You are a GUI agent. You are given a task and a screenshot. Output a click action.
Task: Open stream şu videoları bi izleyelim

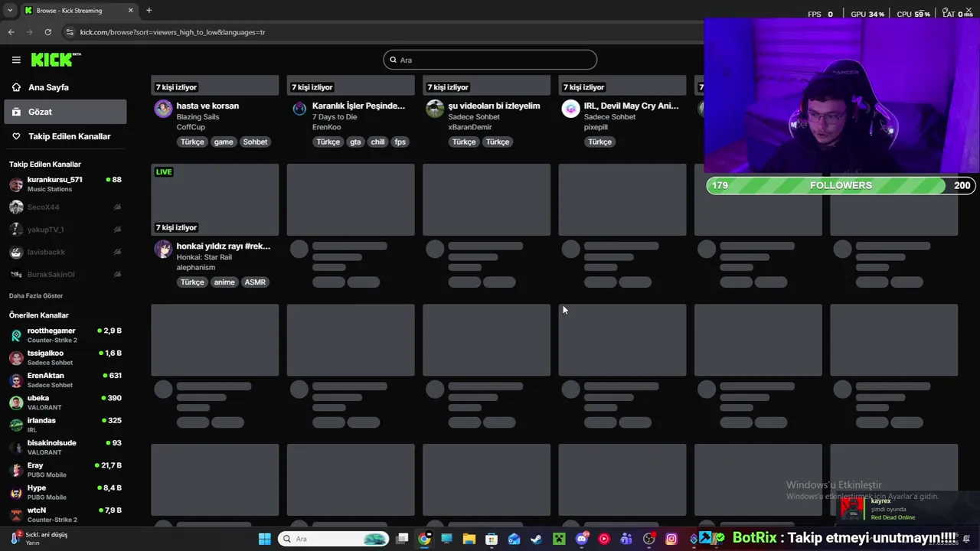pyautogui.click(x=494, y=106)
